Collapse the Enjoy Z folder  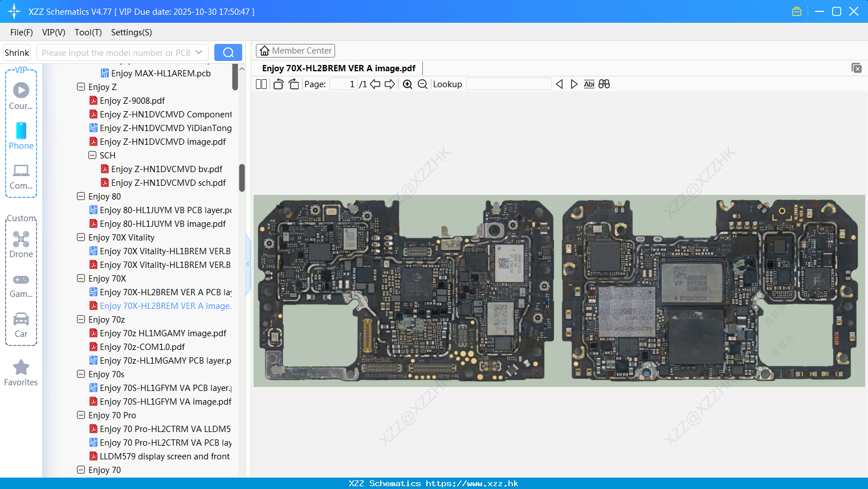coord(81,87)
